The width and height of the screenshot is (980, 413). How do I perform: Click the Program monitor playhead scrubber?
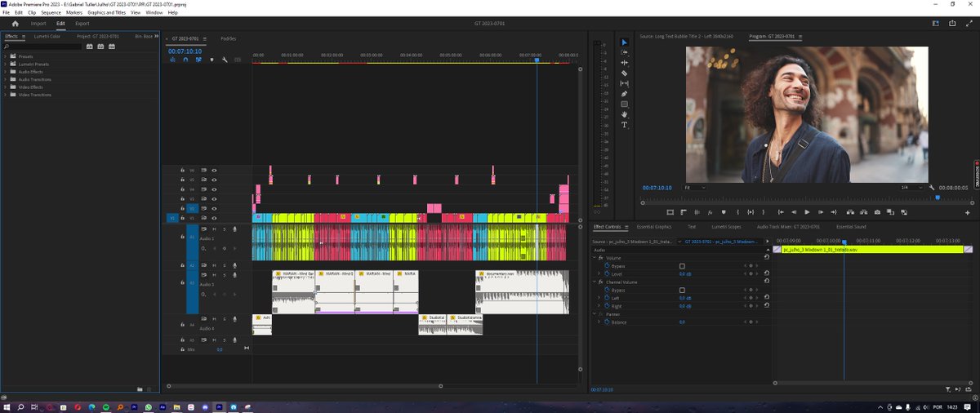point(938,198)
